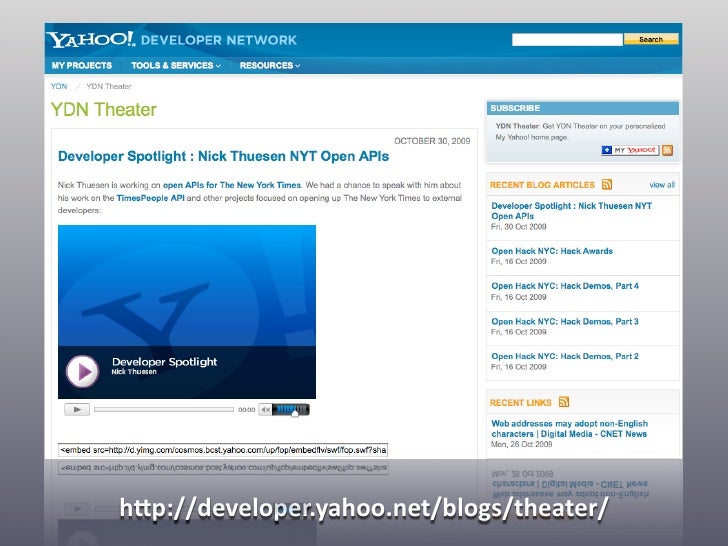This screenshot has height=546, width=728.
Task: Click the Recent Links heading
Action: point(520,403)
